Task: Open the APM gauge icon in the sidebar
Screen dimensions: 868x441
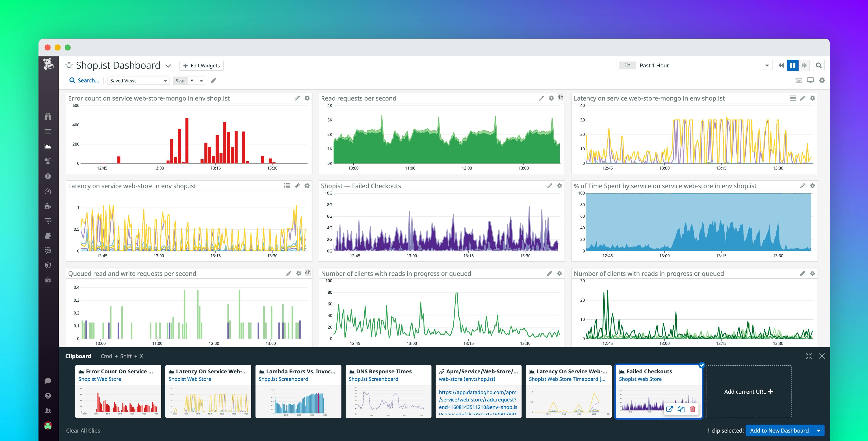Action: pos(48,191)
